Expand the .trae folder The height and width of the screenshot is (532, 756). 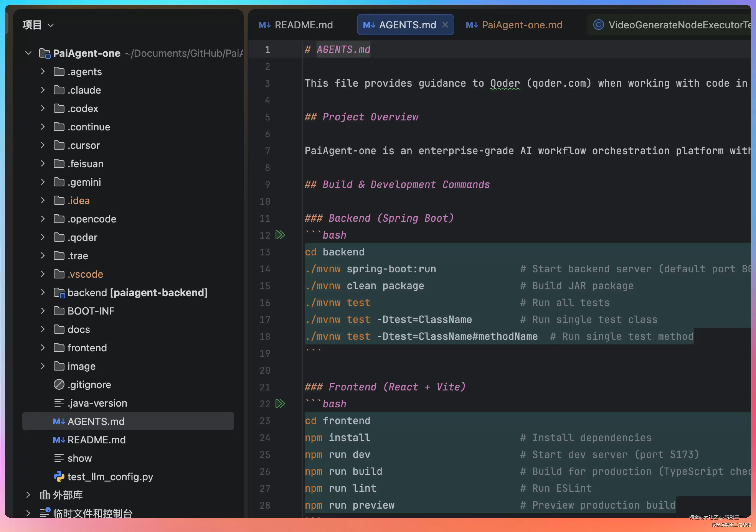click(42, 256)
